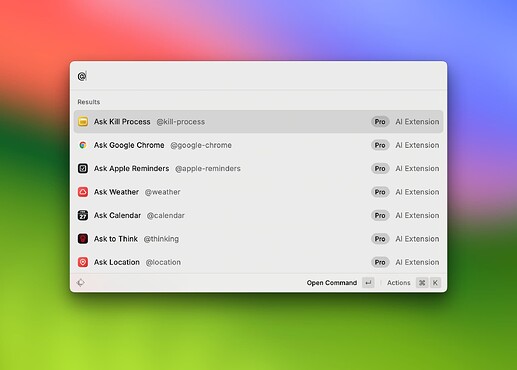Select Ask Location result
The image size is (517, 370).
258,262
